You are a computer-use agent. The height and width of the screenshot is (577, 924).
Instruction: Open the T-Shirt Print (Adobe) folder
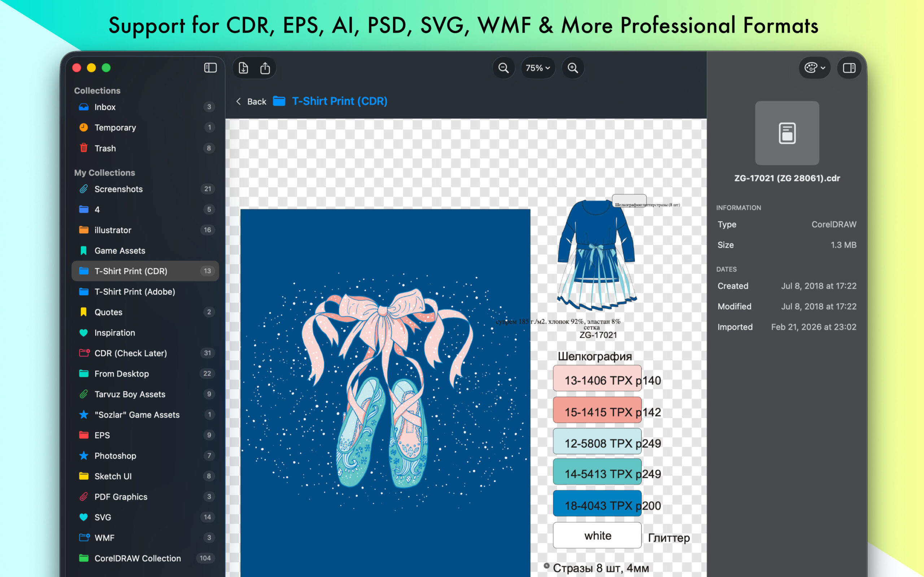pyautogui.click(x=134, y=291)
